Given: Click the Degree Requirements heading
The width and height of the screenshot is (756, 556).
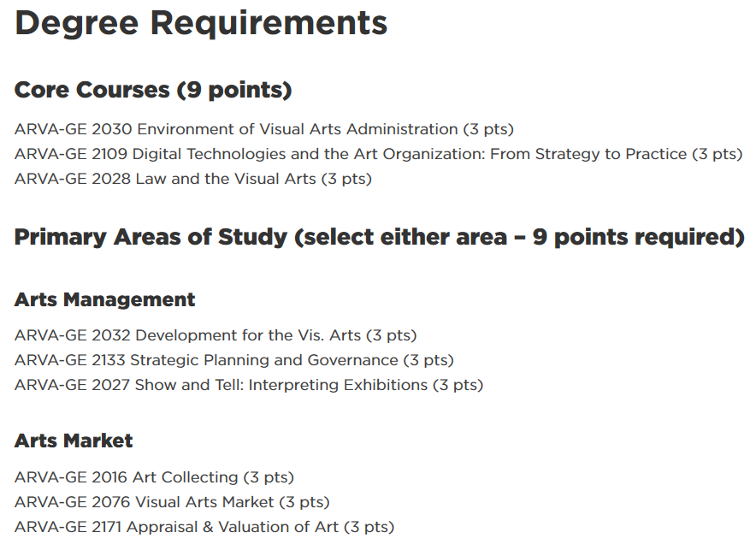Looking at the screenshot, I should (201, 23).
